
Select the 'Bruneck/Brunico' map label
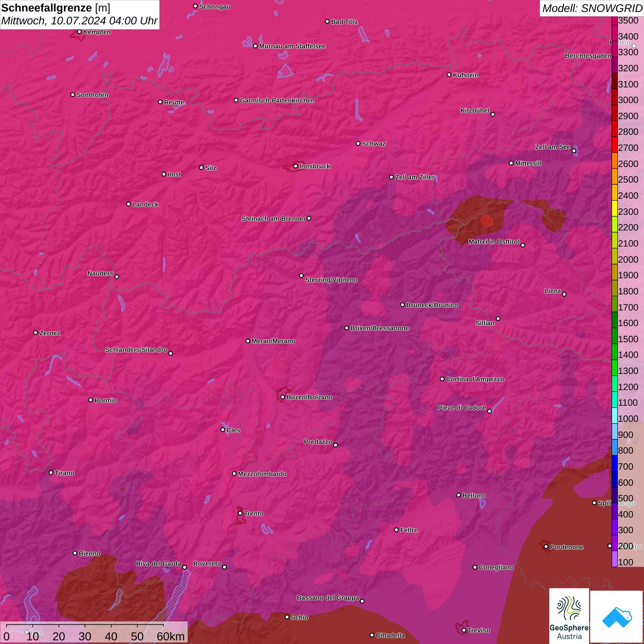point(432,305)
